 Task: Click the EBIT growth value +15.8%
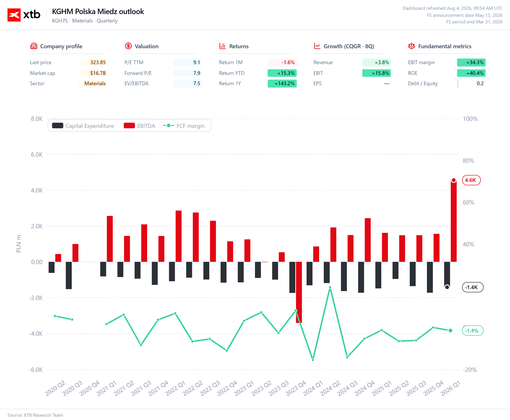pos(377,73)
